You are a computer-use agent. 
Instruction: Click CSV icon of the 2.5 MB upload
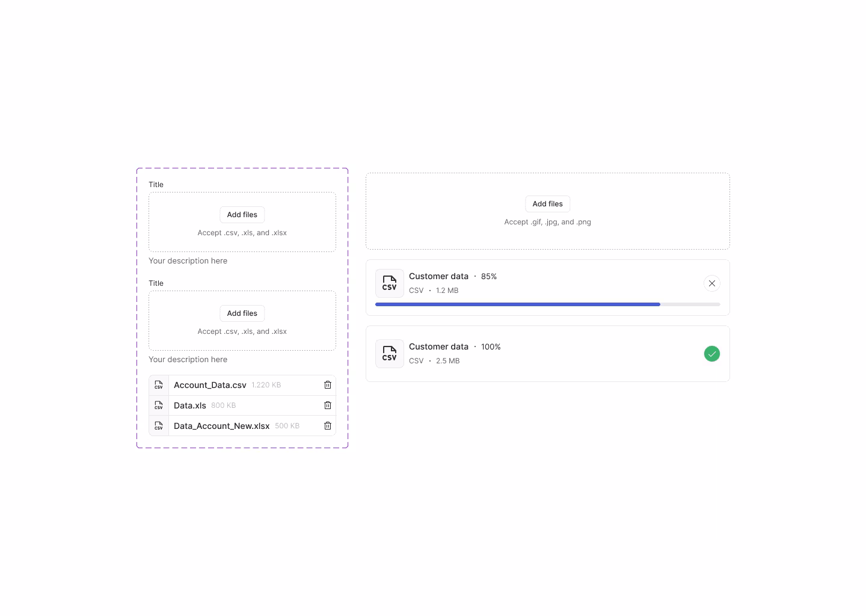tap(390, 354)
